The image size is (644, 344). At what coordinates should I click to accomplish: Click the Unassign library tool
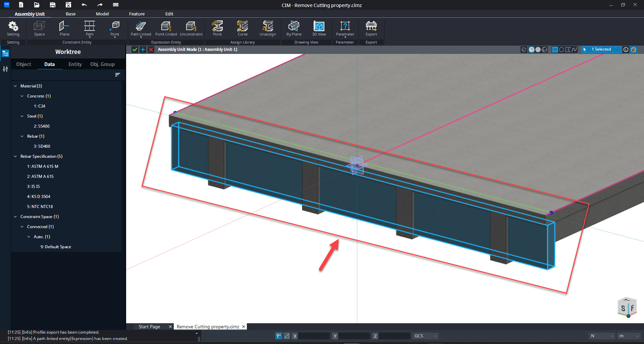pyautogui.click(x=268, y=28)
